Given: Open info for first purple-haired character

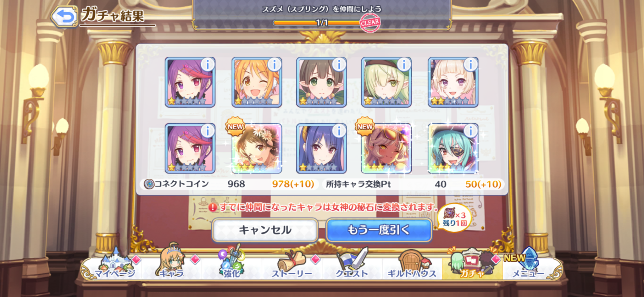Looking at the screenshot, I should click(207, 65).
